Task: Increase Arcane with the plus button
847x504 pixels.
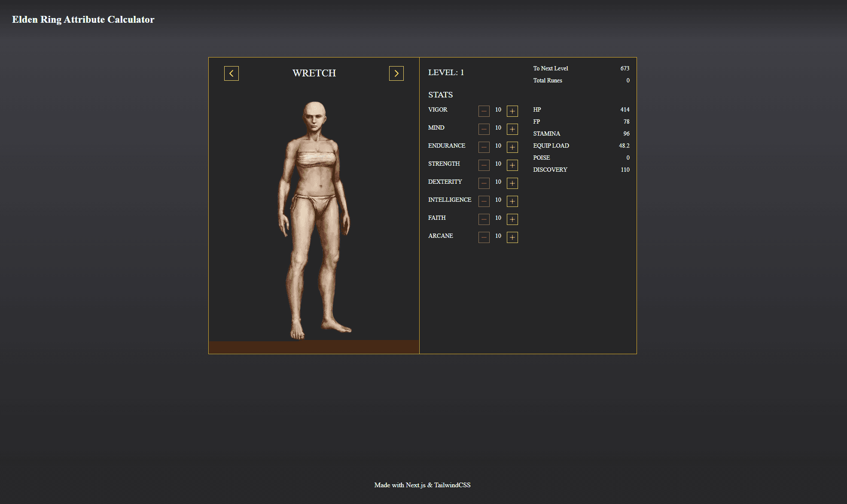Action: (512, 237)
